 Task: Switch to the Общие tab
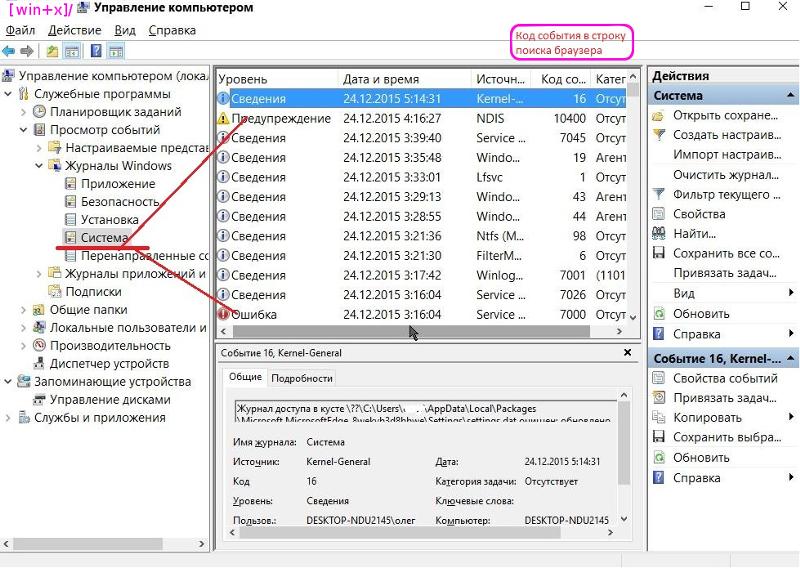(245, 377)
